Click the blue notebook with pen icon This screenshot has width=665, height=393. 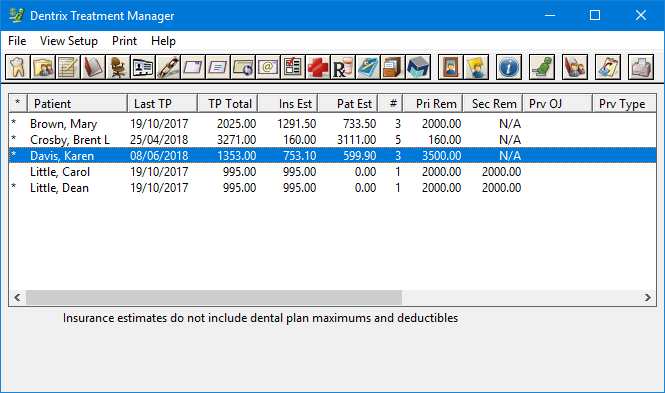point(368,67)
